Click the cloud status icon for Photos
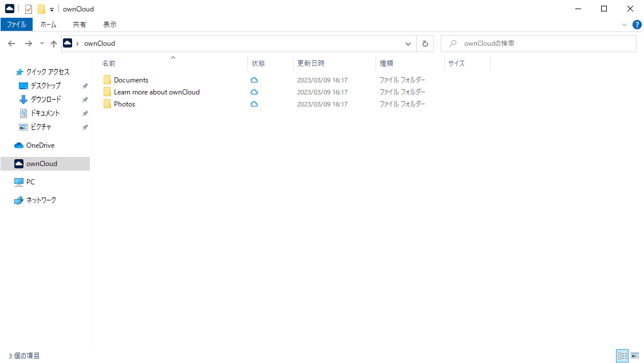 tap(254, 104)
